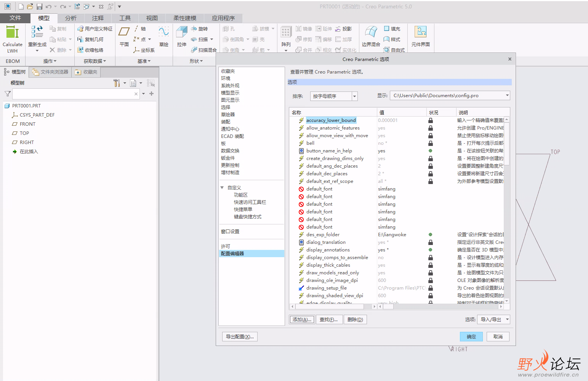Click the 查找(F)... button
Screen dimensions: 588x381
[x=329, y=319]
